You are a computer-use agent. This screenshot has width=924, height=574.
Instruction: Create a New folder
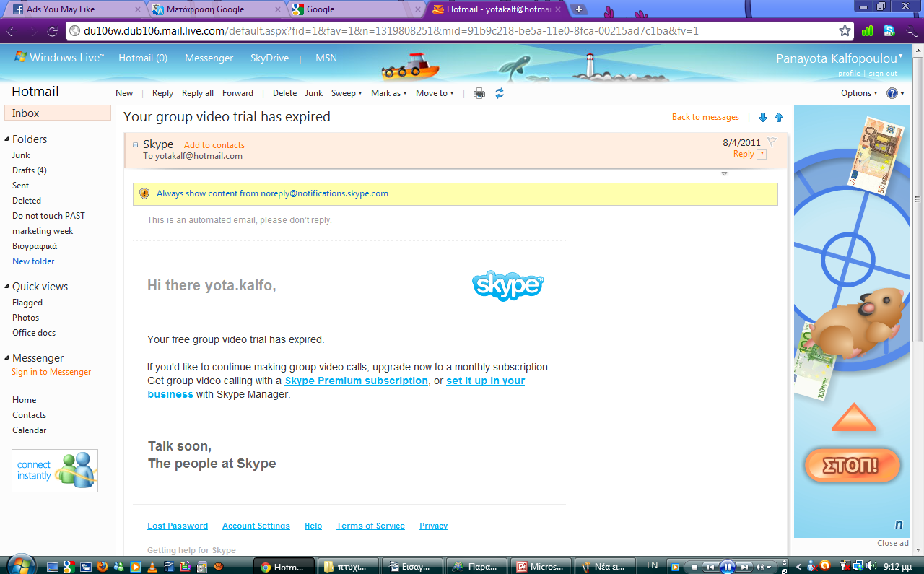point(33,261)
